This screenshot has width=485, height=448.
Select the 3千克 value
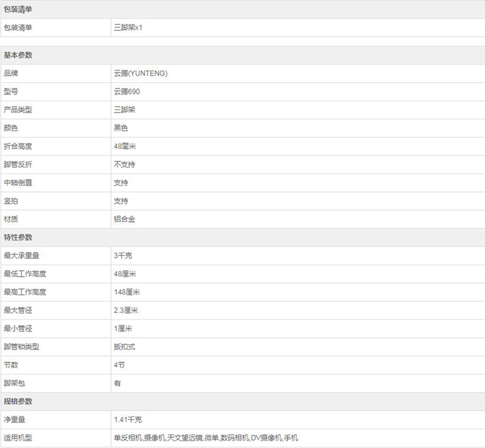(123, 256)
